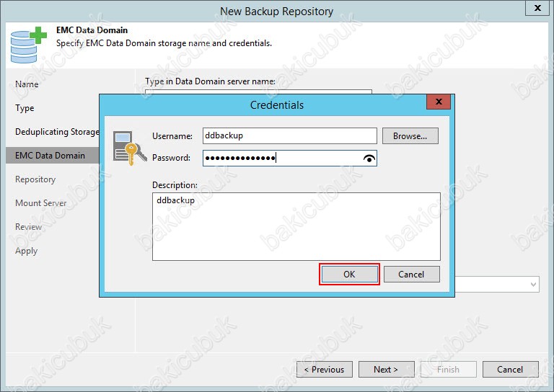Cancel the New Backup Repository wizard

click(x=510, y=370)
